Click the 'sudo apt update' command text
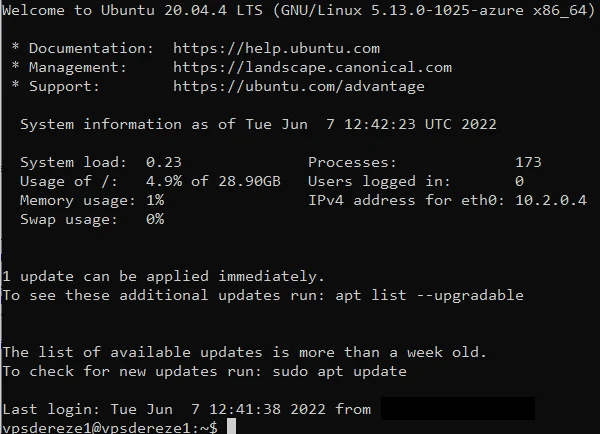 [x=339, y=371]
